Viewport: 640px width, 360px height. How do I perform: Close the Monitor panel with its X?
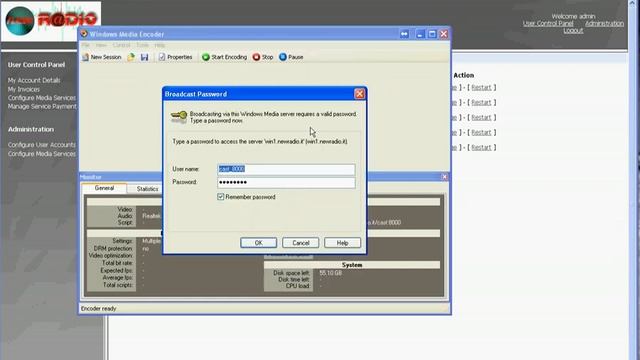point(444,177)
